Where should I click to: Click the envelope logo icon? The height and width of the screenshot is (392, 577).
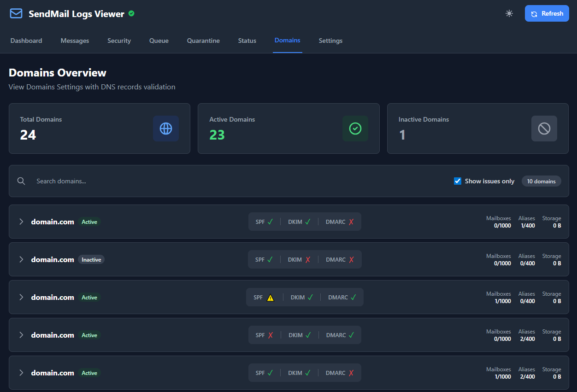pyautogui.click(x=16, y=13)
